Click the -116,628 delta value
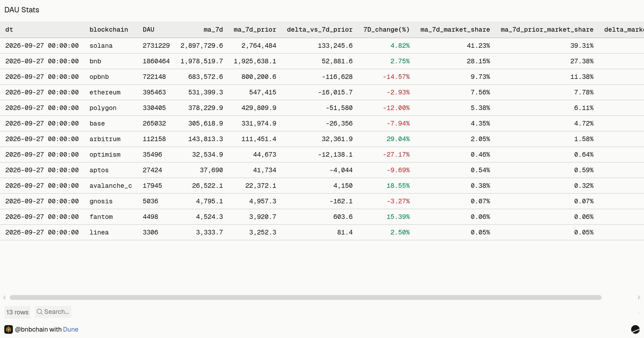This screenshot has width=644, height=338. [337, 77]
